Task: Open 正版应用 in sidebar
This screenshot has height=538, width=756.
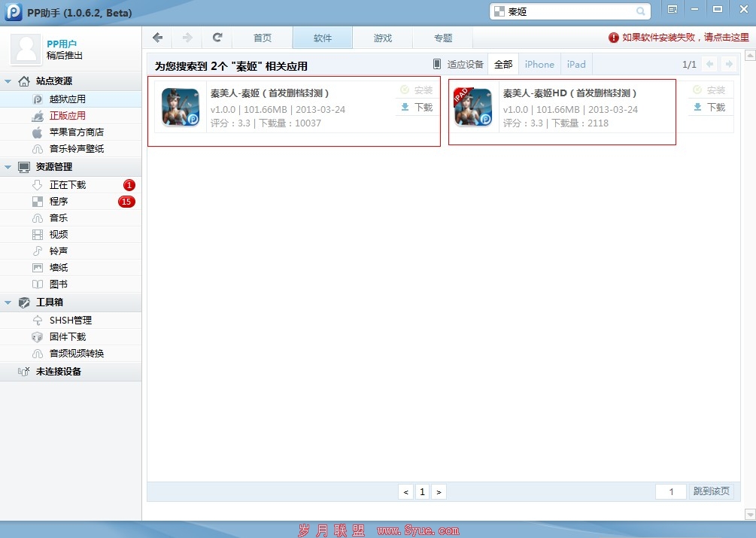Action: tap(71, 116)
